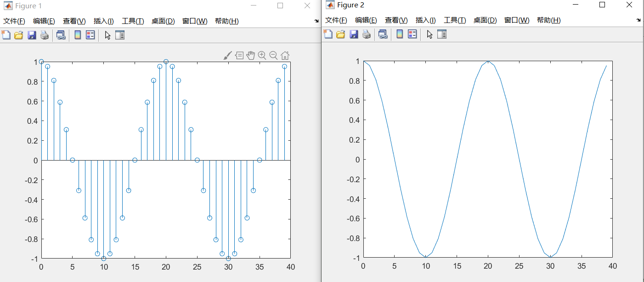Viewport: 644px width, 282px height.
Task: Select Edit Plot arrow in Figure 2
Action: click(430, 34)
